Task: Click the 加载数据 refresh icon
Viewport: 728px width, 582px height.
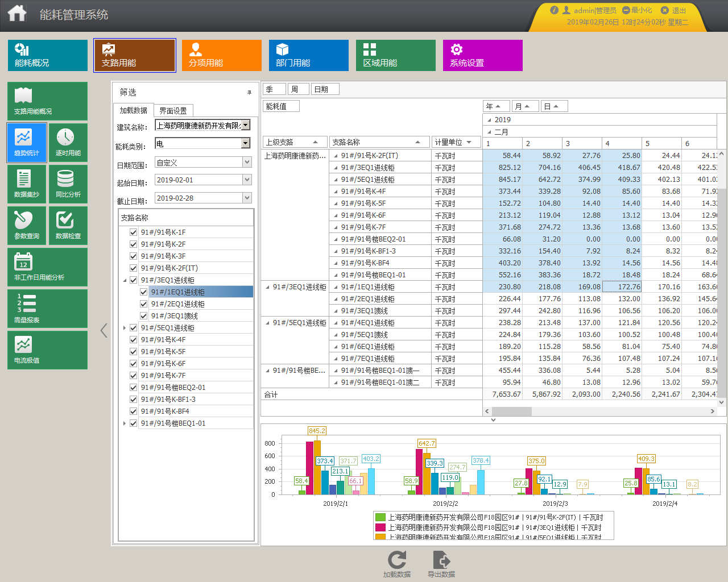Action: 397,560
